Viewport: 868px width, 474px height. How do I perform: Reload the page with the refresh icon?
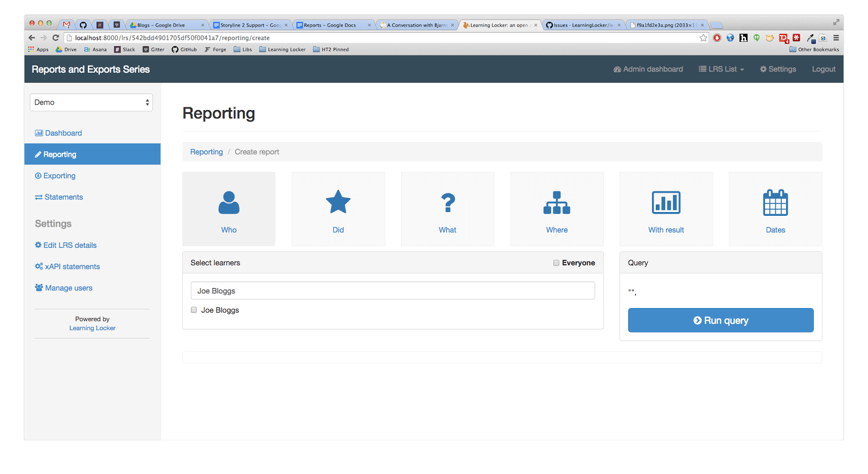click(55, 38)
